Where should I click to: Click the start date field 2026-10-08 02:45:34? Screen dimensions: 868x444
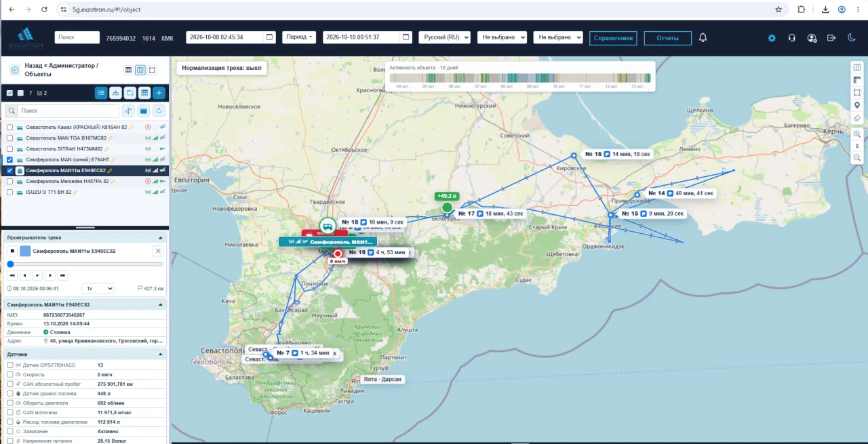(x=231, y=37)
